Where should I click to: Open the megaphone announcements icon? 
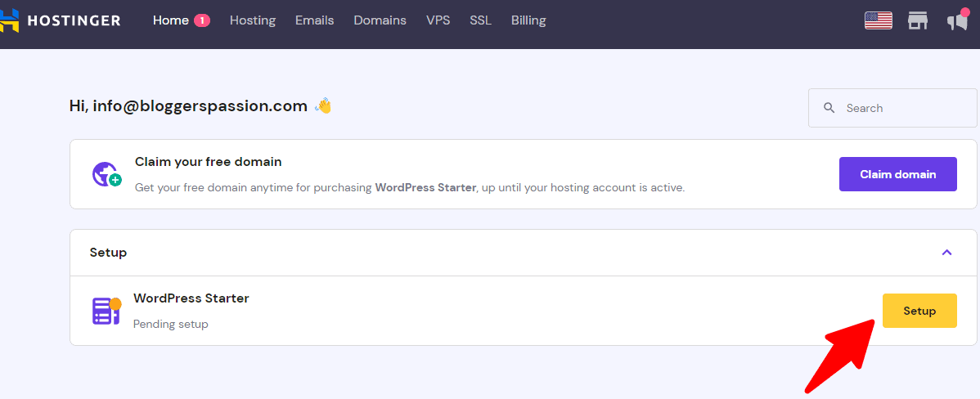click(x=957, y=20)
